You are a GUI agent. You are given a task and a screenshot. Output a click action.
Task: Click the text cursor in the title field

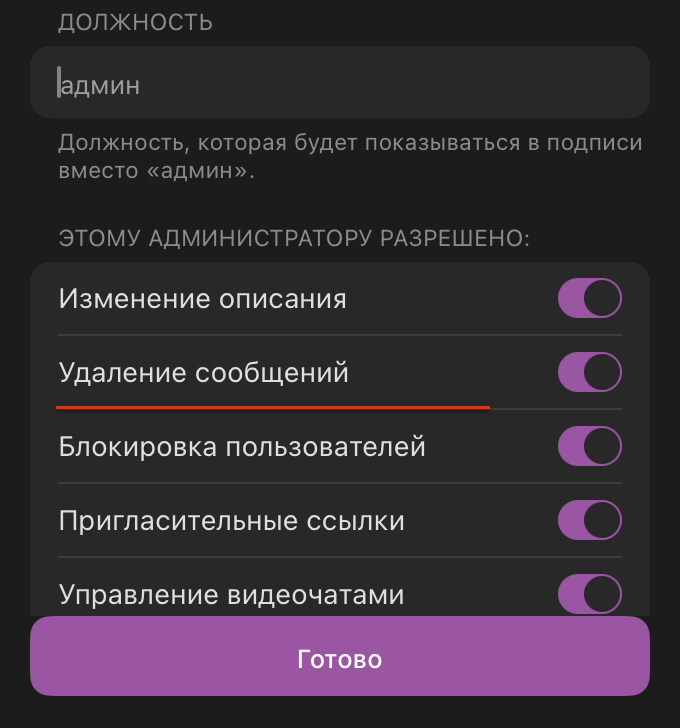59,83
